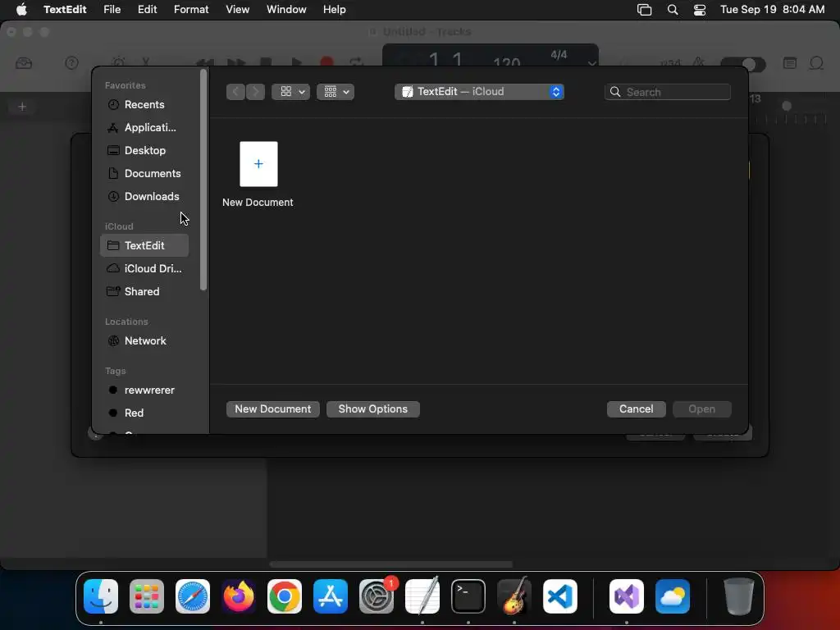This screenshot has height=630, width=840.
Task: Open the Trash from the Dock
Action: pyautogui.click(x=739, y=596)
